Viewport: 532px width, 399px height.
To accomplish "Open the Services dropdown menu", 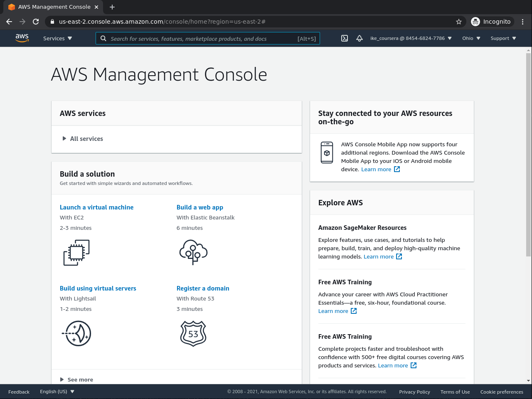I will pos(57,38).
